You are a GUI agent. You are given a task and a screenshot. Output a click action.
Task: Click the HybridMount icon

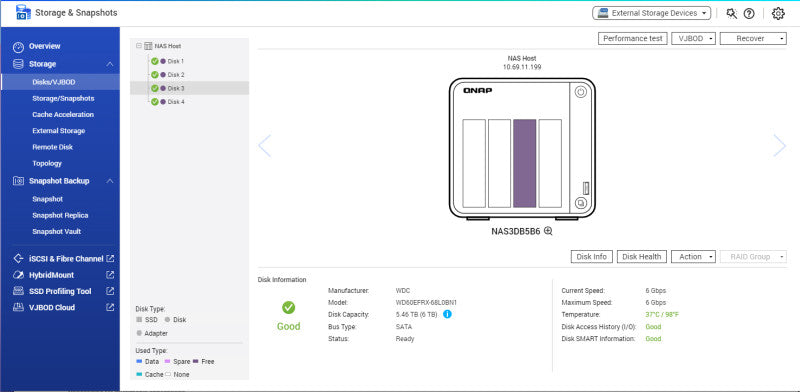pos(18,275)
